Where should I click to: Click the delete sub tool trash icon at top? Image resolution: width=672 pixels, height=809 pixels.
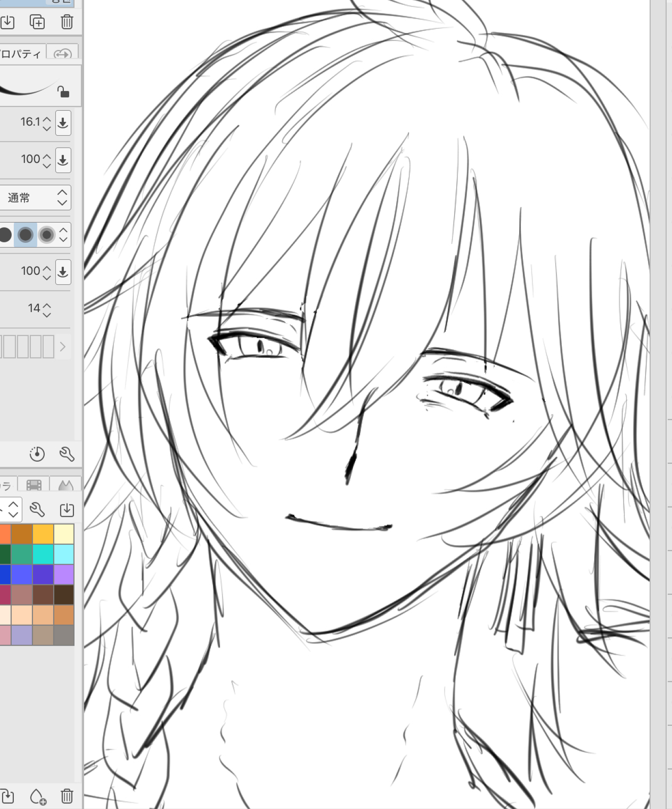[x=67, y=22]
